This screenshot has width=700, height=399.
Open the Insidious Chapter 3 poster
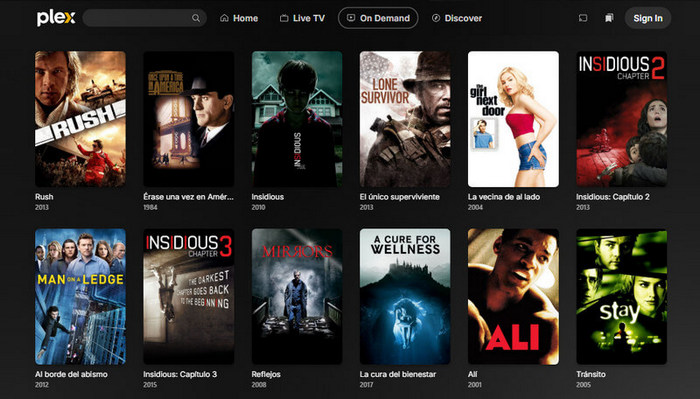[x=189, y=297]
